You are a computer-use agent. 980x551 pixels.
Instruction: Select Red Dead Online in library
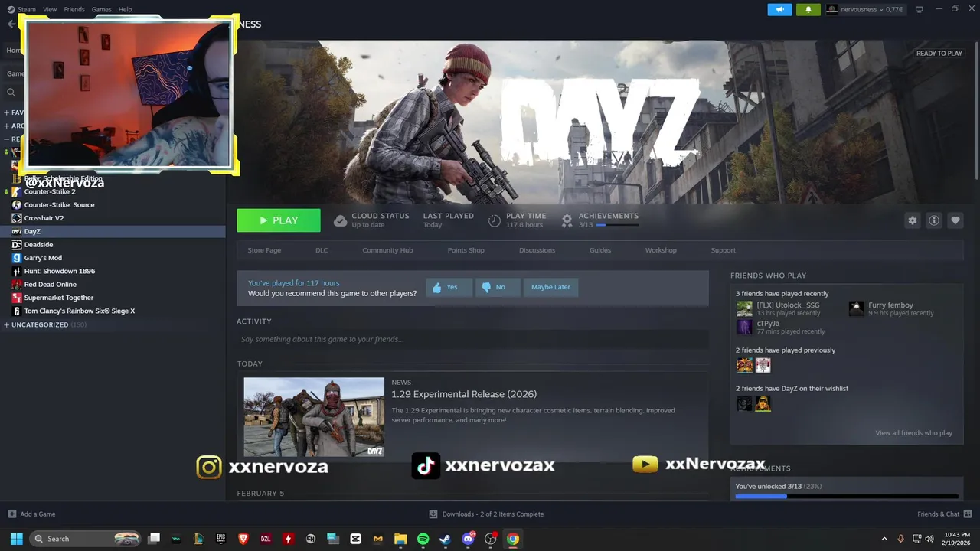point(50,285)
